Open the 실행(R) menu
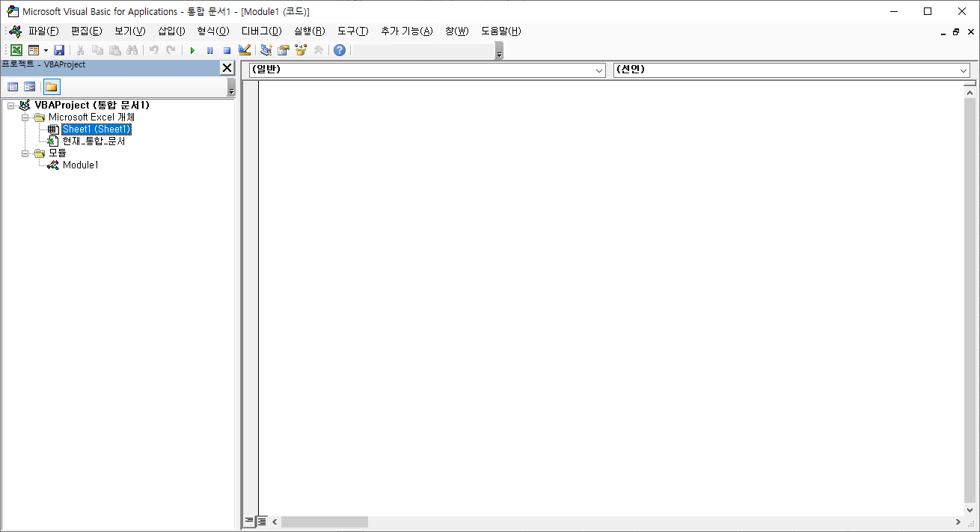The width and height of the screenshot is (980, 532). tap(310, 31)
